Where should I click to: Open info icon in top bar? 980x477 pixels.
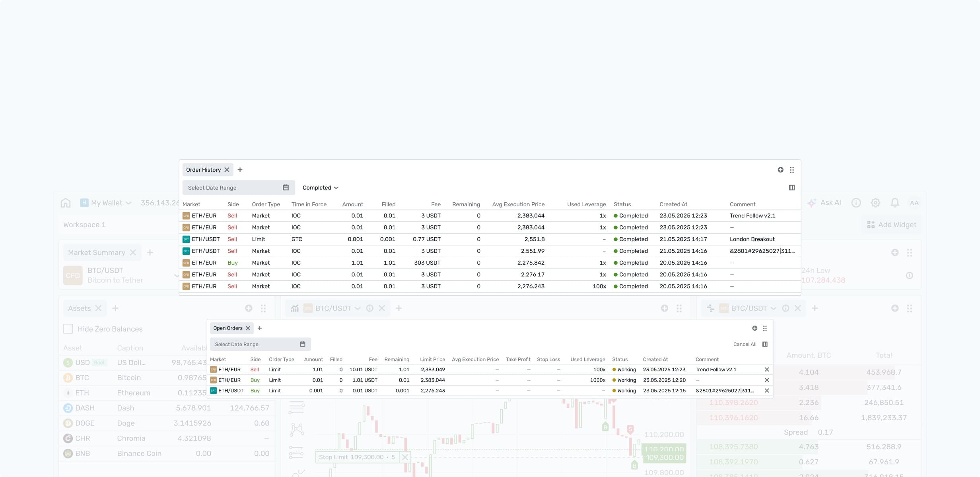pyautogui.click(x=856, y=203)
